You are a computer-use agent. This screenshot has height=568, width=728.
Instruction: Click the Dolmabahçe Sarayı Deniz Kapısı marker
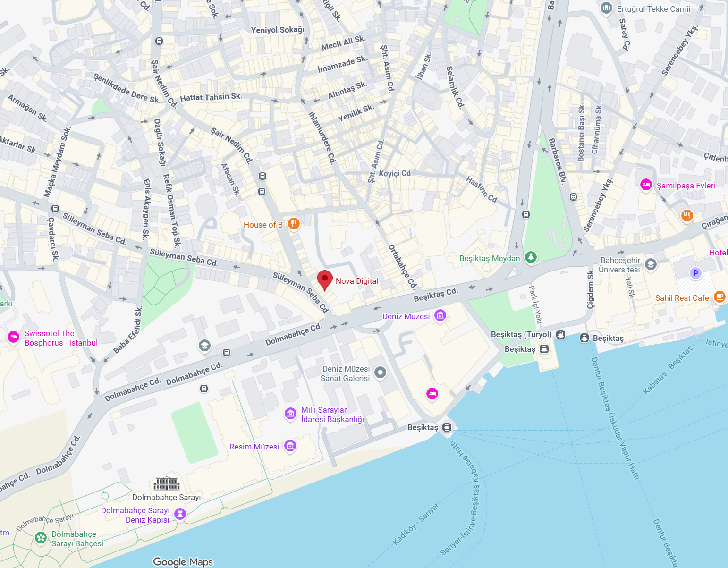[180, 514]
